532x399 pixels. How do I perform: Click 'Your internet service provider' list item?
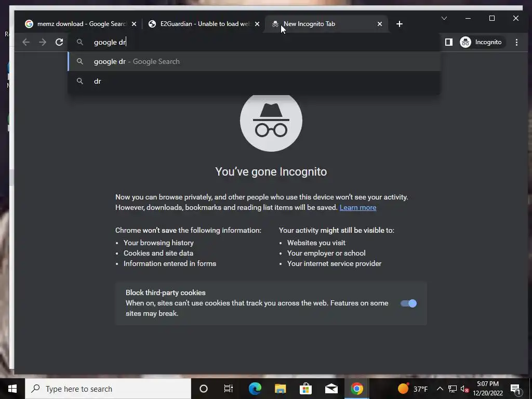point(334,263)
